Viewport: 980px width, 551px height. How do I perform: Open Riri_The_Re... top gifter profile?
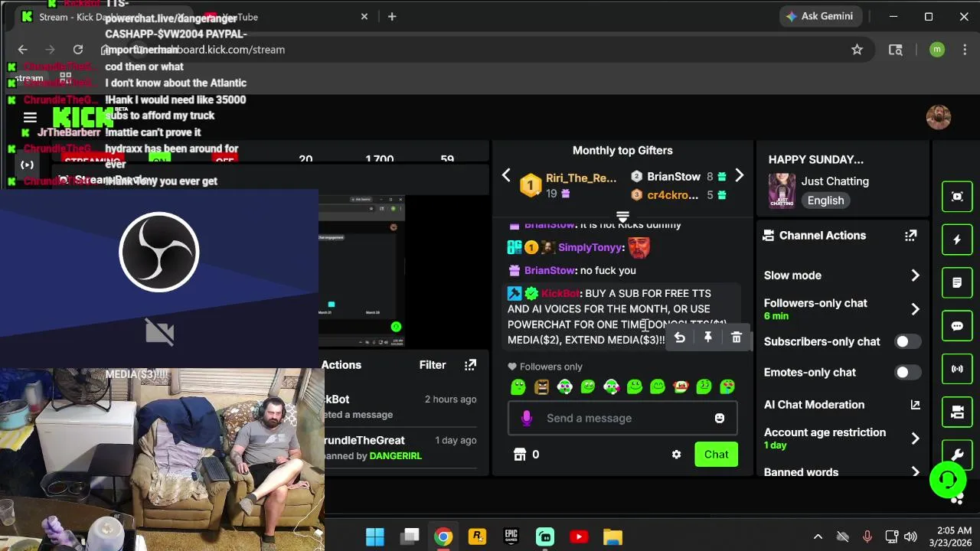[x=580, y=178]
